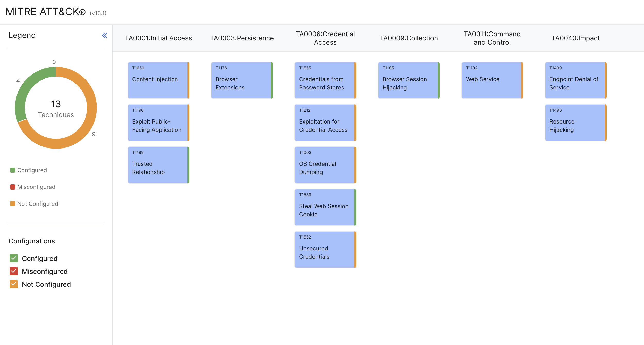Open the T1539 Steal Web Session Cookie card
The width and height of the screenshot is (644, 345).
(325, 207)
